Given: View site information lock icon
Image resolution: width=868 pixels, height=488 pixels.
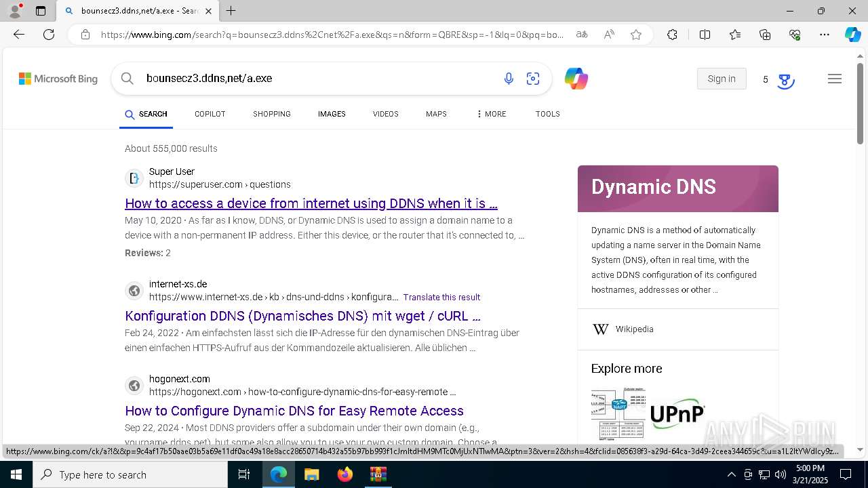Looking at the screenshot, I should coord(85,35).
